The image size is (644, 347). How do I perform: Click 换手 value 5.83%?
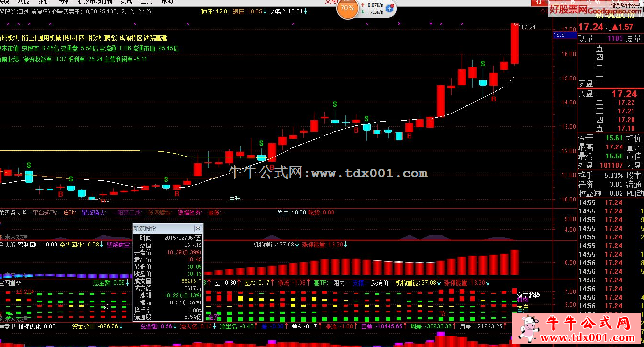coord(613,176)
